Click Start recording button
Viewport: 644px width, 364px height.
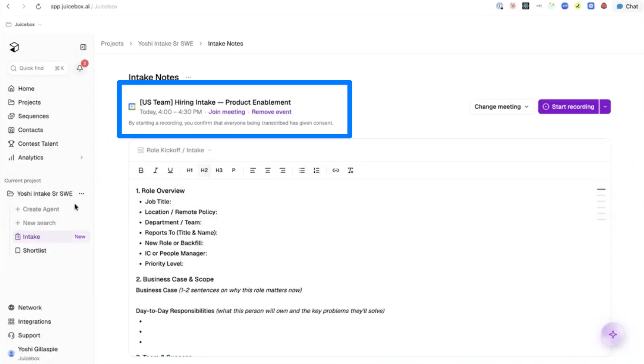(x=568, y=107)
